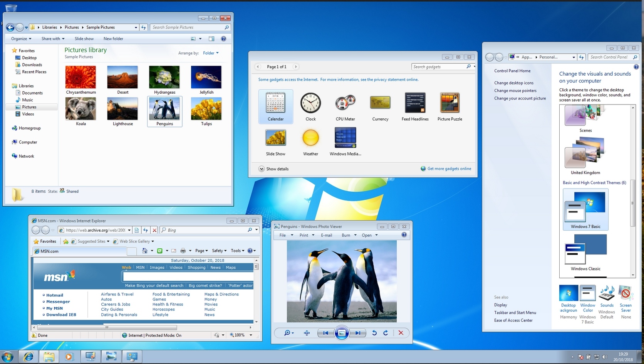This screenshot has height=364, width=644.
Task: Click Change desktop icons link
Action: click(x=514, y=83)
